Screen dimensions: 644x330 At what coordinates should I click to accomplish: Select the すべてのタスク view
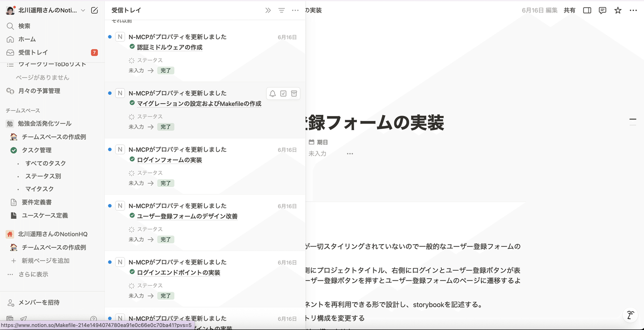(x=46, y=163)
